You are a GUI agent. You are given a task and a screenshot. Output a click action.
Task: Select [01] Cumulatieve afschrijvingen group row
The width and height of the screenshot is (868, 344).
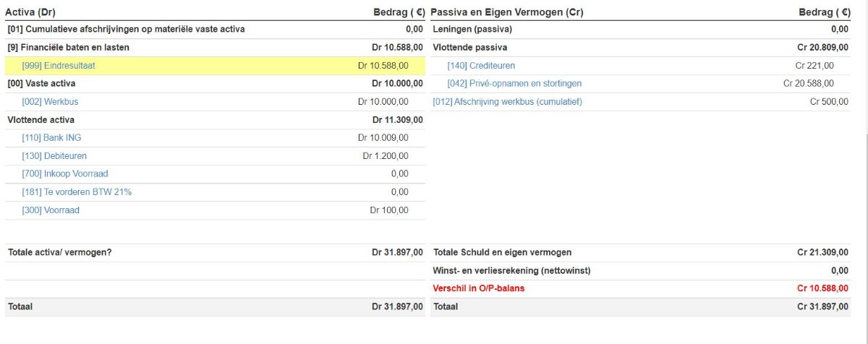pyautogui.click(x=216, y=30)
